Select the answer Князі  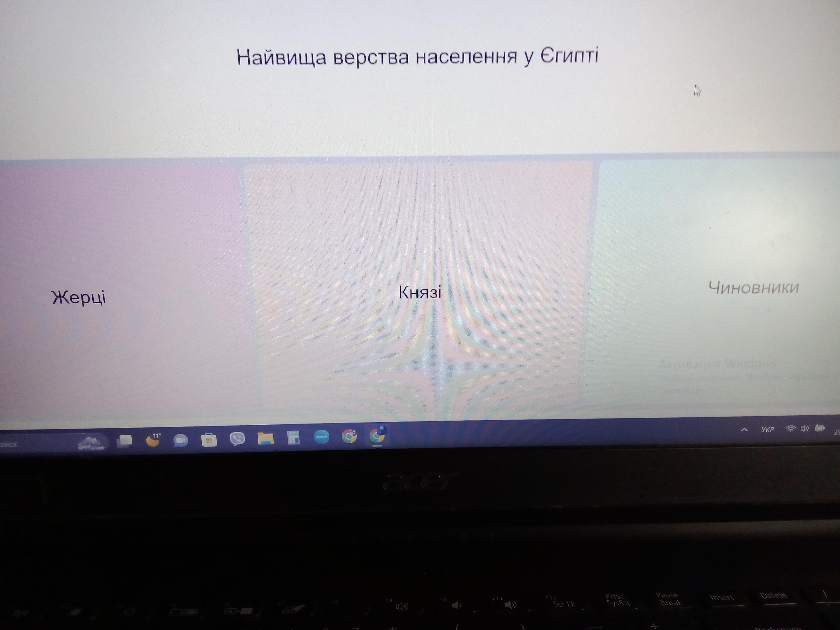point(420,292)
